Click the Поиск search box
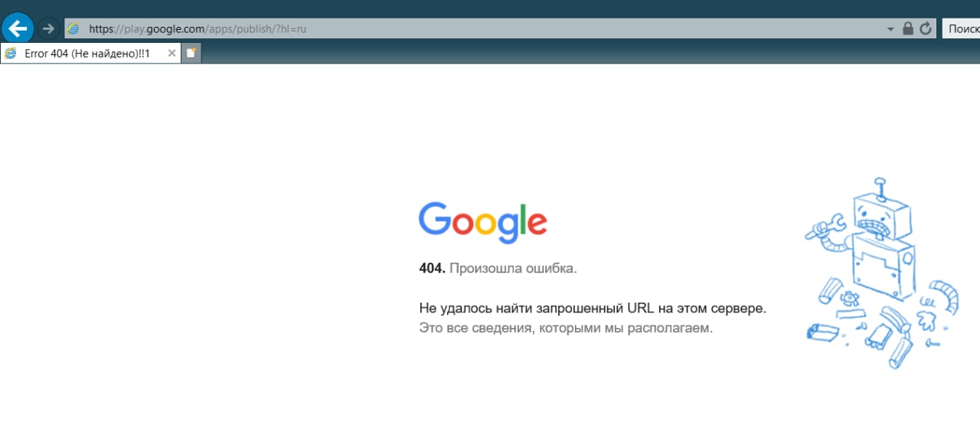The image size is (980, 426). (961, 28)
